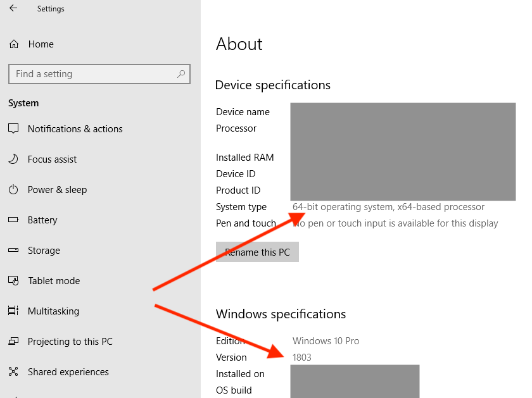The image size is (532, 398).
Task: Click the Windows 10 Pro edition text
Action: [326, 340]
